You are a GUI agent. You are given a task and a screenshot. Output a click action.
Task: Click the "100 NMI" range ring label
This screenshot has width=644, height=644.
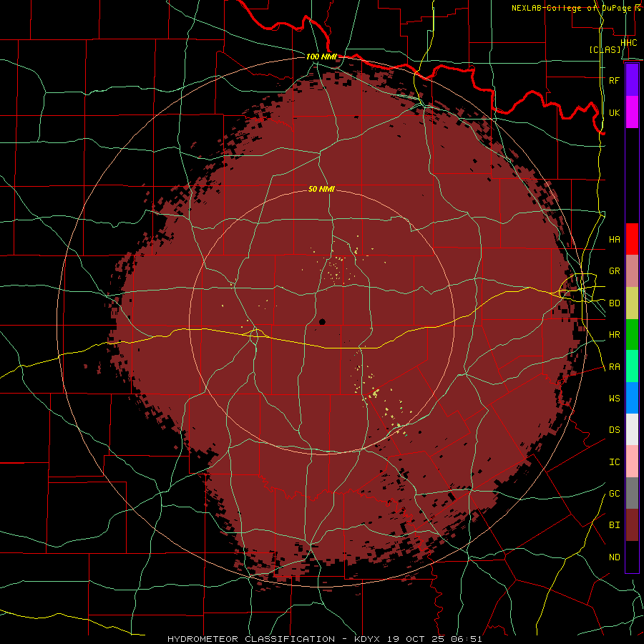[x=321, y=57]
